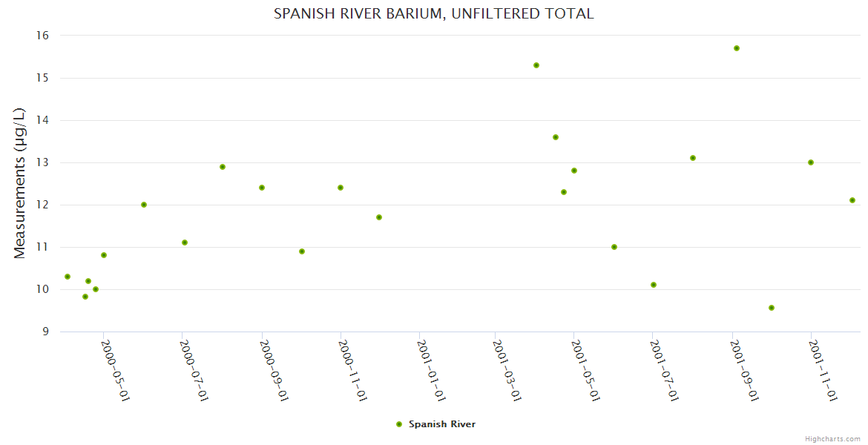This screenshot has height=445, width=868.
Task: Click the data point at 13 above 2001-11-01
Action: click(811, 162)
